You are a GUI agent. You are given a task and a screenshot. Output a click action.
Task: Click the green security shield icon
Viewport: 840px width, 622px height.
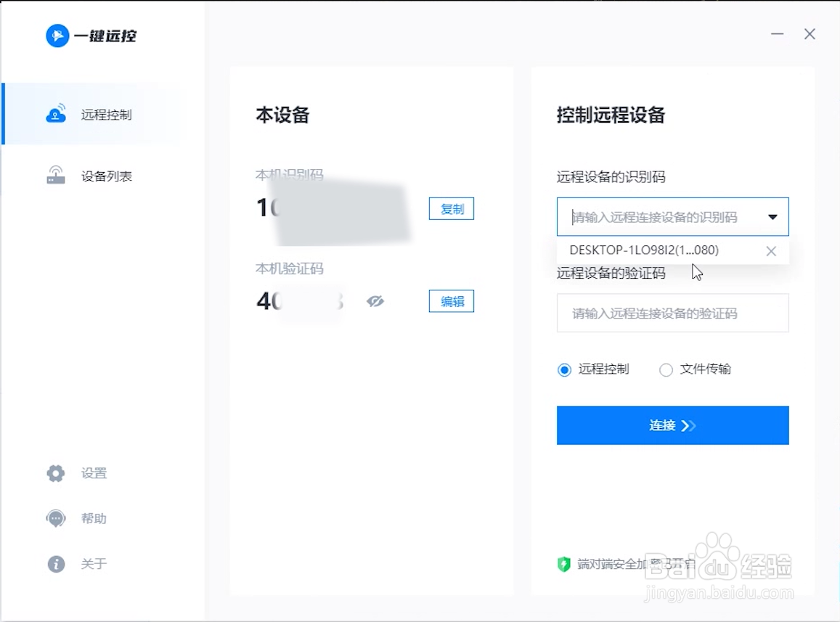pos(564,565)
